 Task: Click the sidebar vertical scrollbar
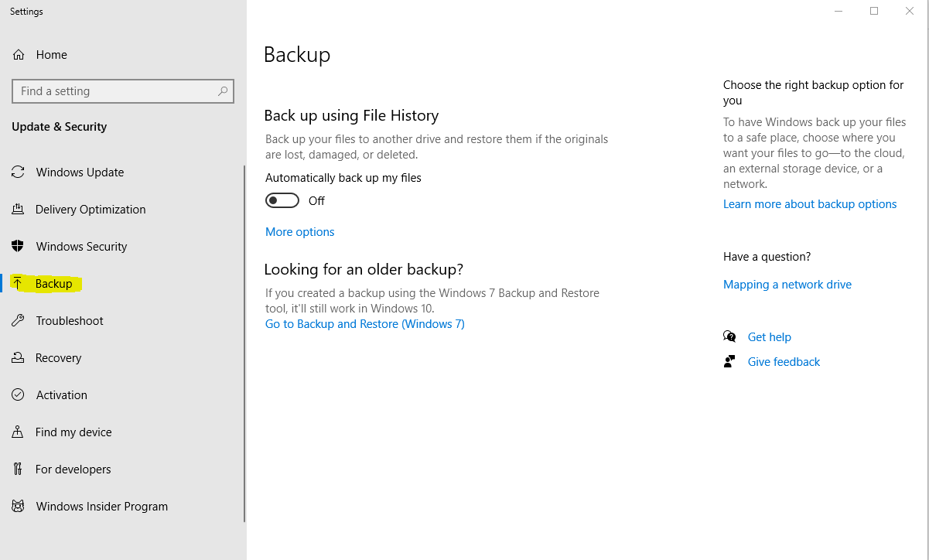[x=244, y=343]
